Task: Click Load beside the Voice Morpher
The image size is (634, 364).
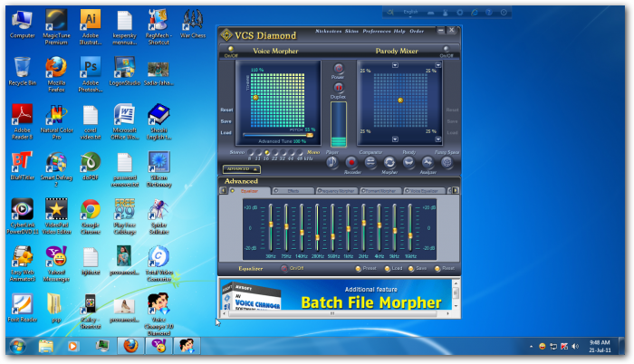Action: coord(226,133)
